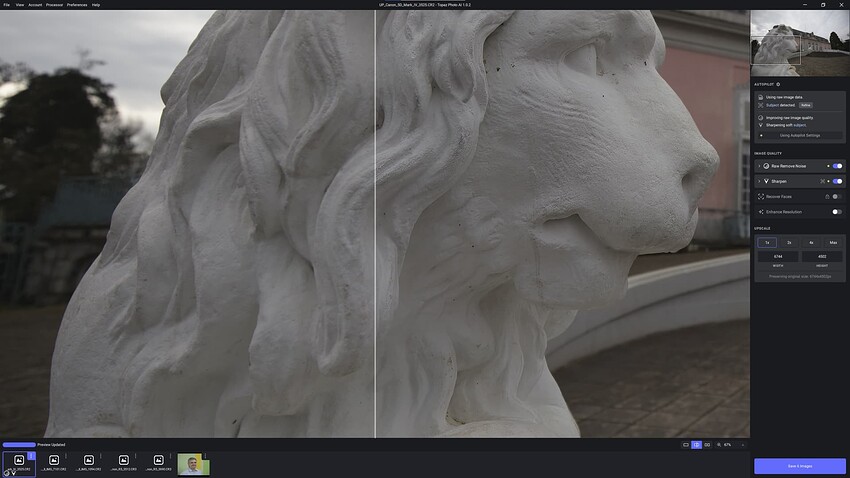Open options dots on IMG_1094.CR2 thumbnail
The image size is (850, 478).
[x=101, y=456]
